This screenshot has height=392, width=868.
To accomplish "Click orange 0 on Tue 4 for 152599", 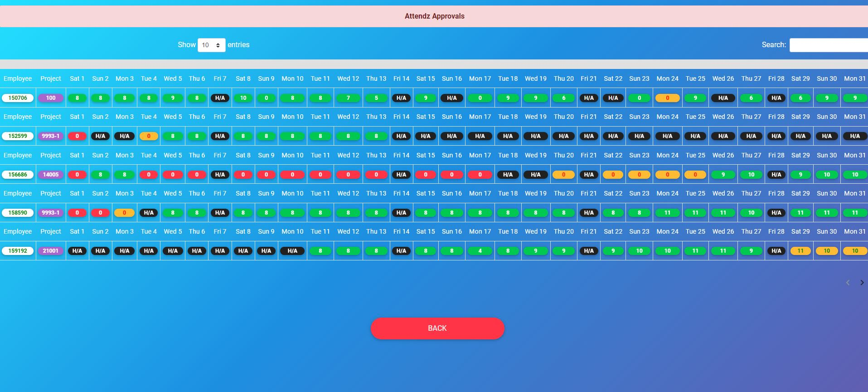I will tap(149, 136).
